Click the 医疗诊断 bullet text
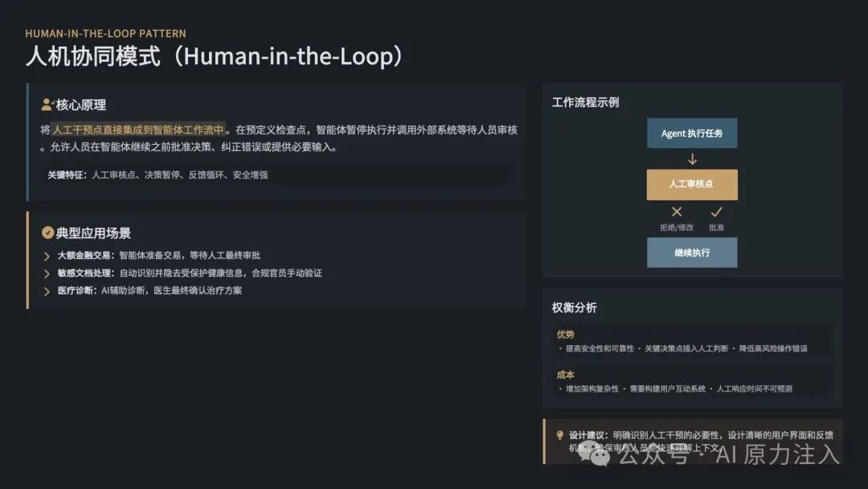Viewport: 868px width, 489px height. 150,290
